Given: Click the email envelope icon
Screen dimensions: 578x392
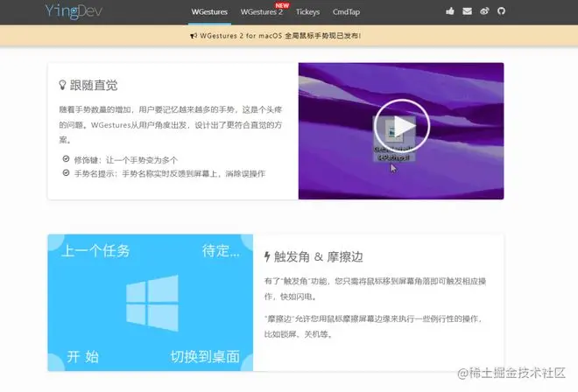Looking at the screenshot, I should pos(467,11).
